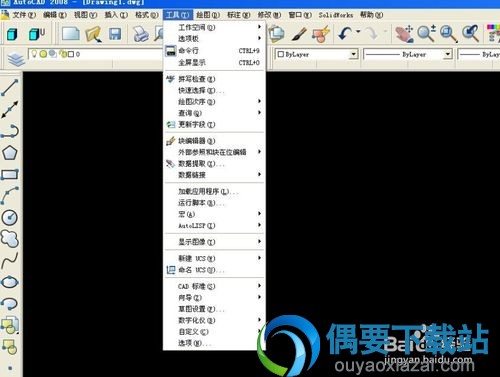Image resolution: width=500 pixels, height=377 pixels.
Task: Click the printer plot icon
Action: pyautogui.click(x=141, y=34)
